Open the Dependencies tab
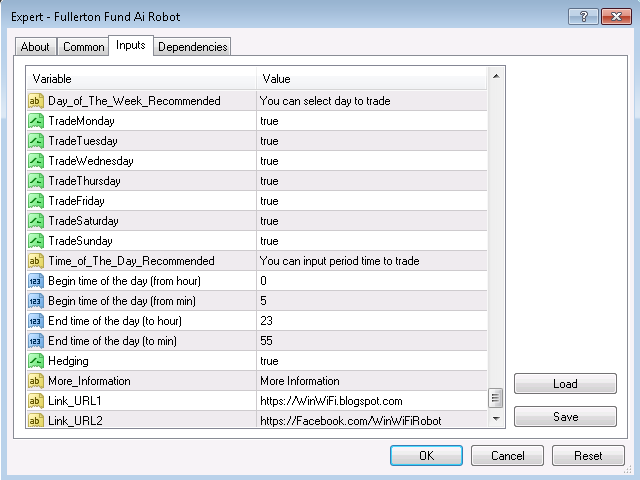Screen dimensions: 640x480 [x=193, y=47]
